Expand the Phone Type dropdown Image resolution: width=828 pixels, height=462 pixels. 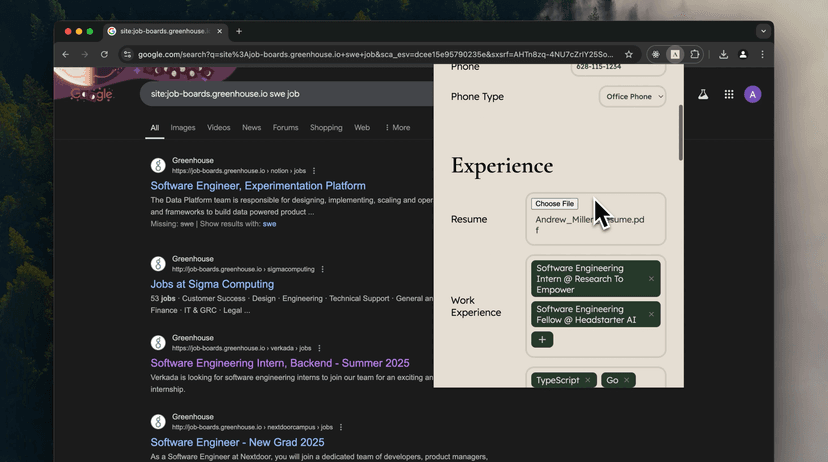pyautogui.click(x=632, y=97)
